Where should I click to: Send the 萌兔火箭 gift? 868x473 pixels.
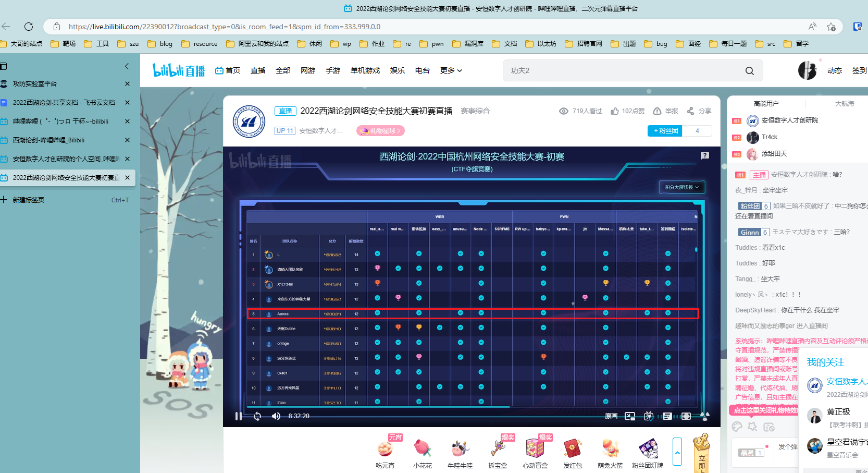[610, 452]
